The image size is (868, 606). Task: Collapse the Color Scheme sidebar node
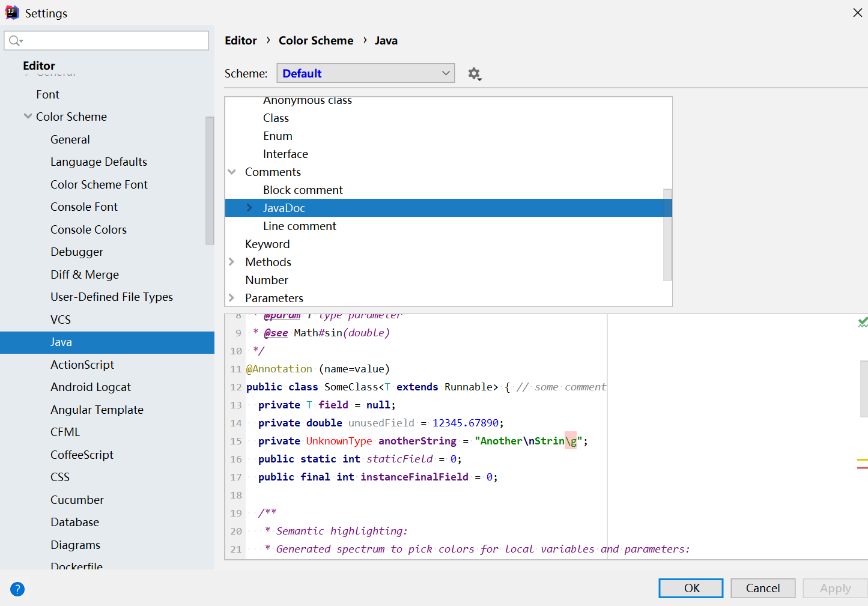point(28,117)
